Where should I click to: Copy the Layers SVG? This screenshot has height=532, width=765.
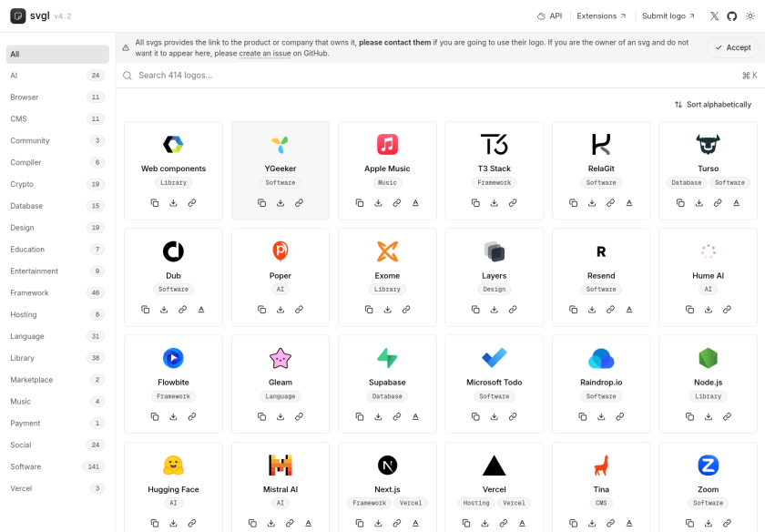click(475, 310)
